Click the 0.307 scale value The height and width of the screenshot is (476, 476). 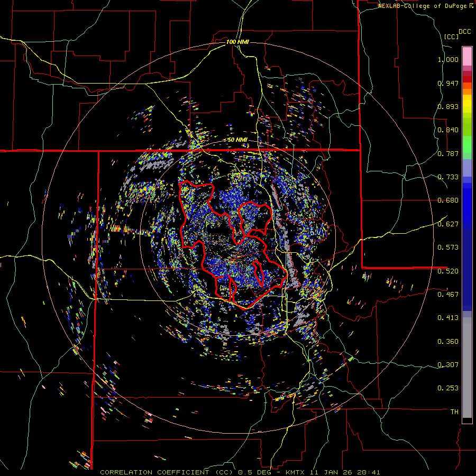pos(448,365)
